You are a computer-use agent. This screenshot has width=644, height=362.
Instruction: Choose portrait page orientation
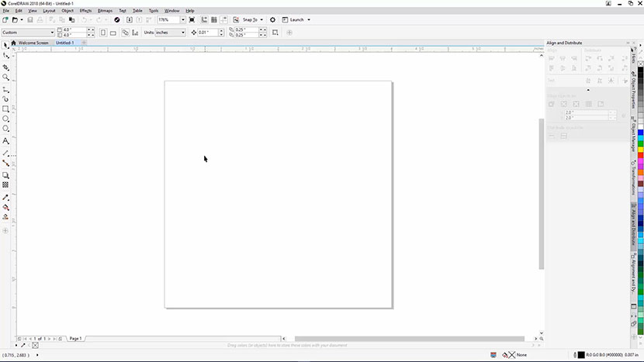(102, 33)
